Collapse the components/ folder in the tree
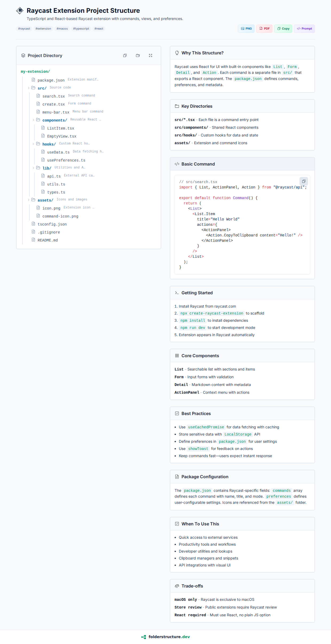Screen dimensions: 331x644 [33, 120]
